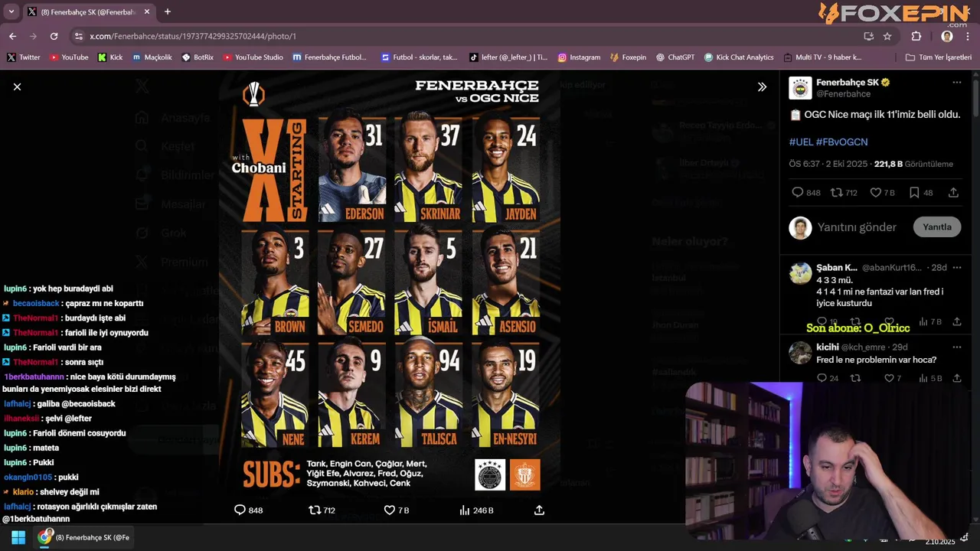Screen dimensions: 980x551
Task: Open more options on Şaban K... comment
Action: pos(956,268)
